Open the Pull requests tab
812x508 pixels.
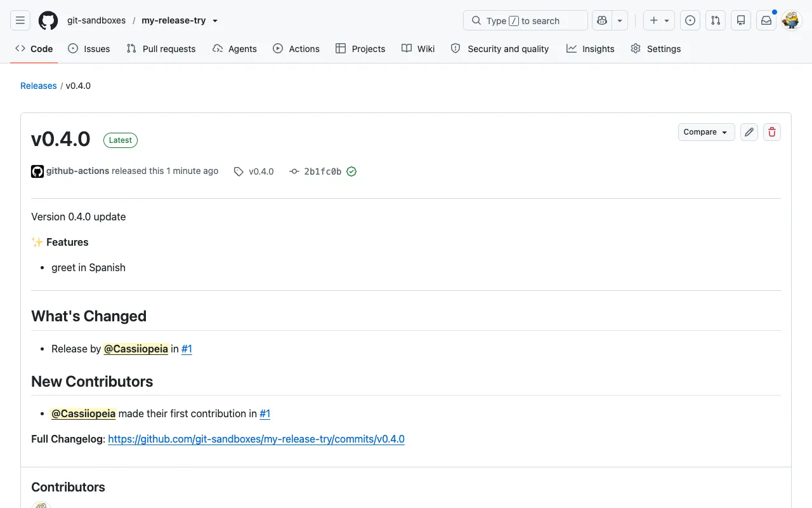[161, 49]
